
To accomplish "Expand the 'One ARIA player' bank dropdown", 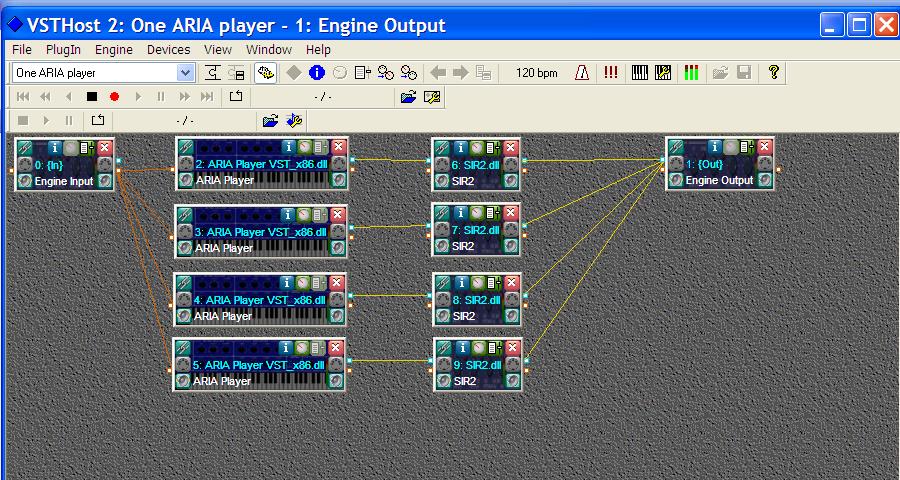I will click(x=185, y=73).
